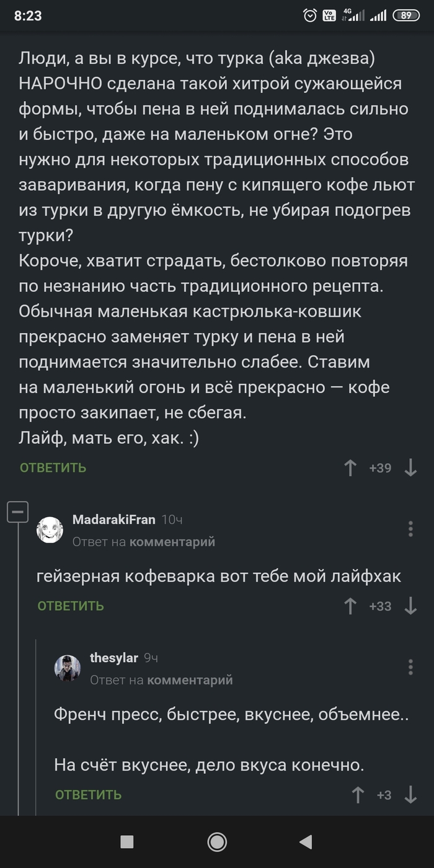View thesylar's avatar picture
Viewport: 434px width, 868px height.
pos(67,668)
